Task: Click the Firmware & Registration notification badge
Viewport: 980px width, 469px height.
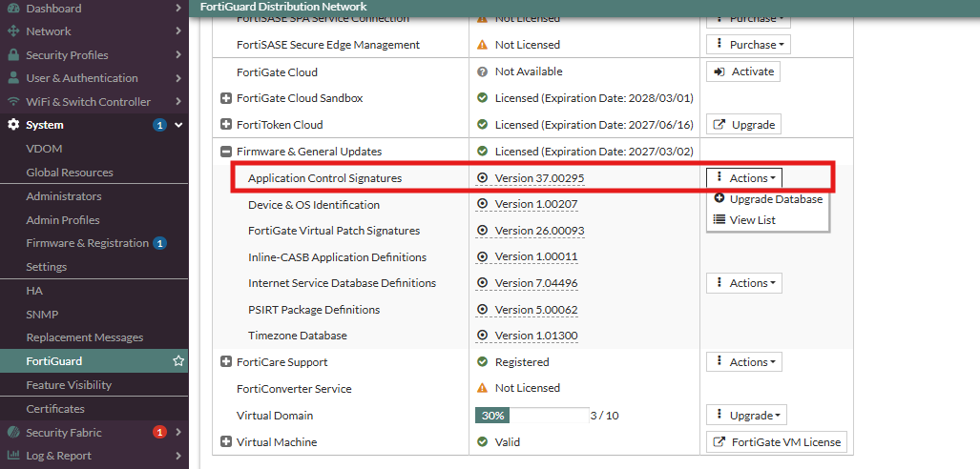Action: click(x=159, y=243)
